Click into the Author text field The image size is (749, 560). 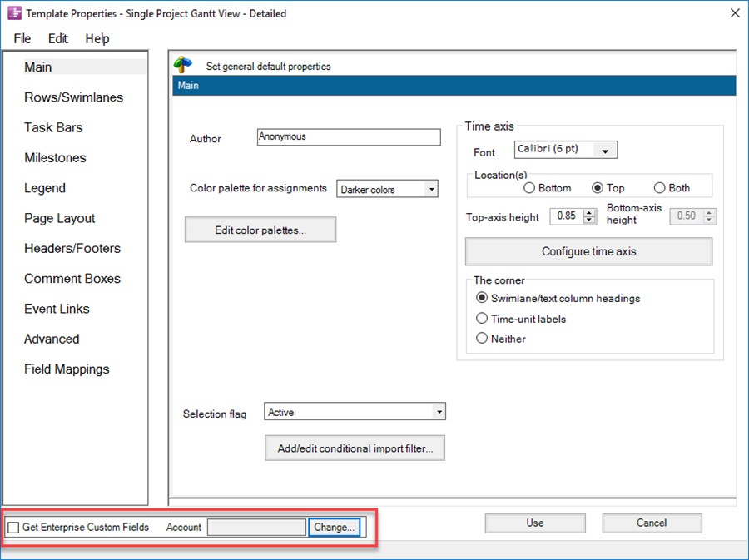348,137
